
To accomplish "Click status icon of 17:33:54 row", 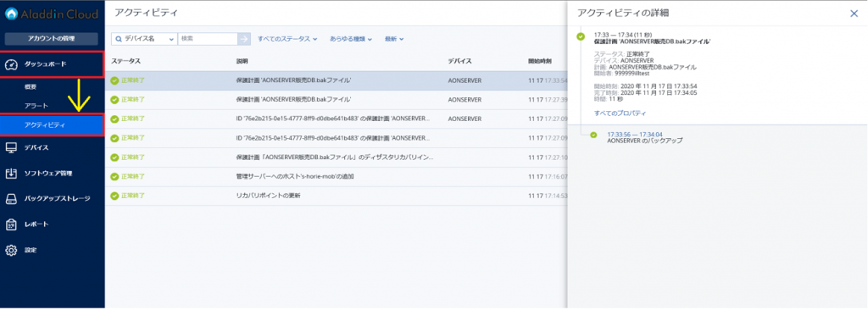I will point(114,80).
